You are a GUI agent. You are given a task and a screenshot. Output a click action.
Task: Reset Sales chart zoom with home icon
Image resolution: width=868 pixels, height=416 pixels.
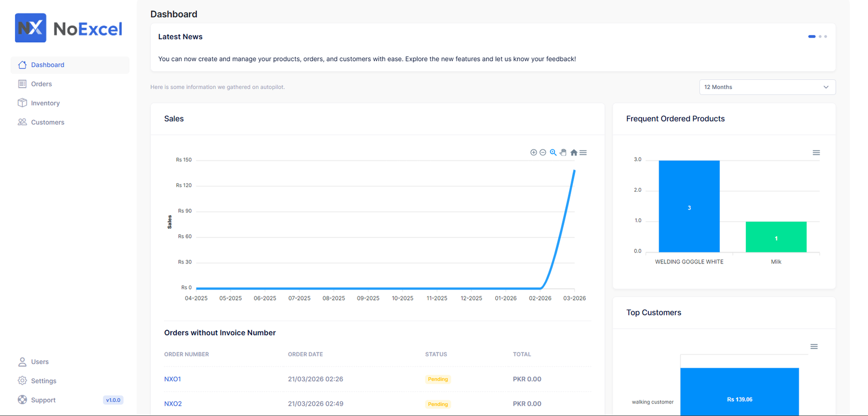click(573, 153)
